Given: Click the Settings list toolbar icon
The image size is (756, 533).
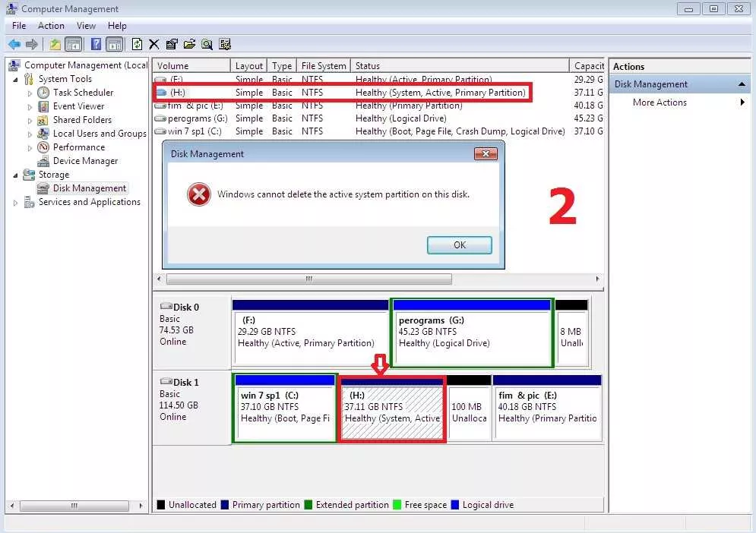Looking at the screenshot, I should (225, 45).
